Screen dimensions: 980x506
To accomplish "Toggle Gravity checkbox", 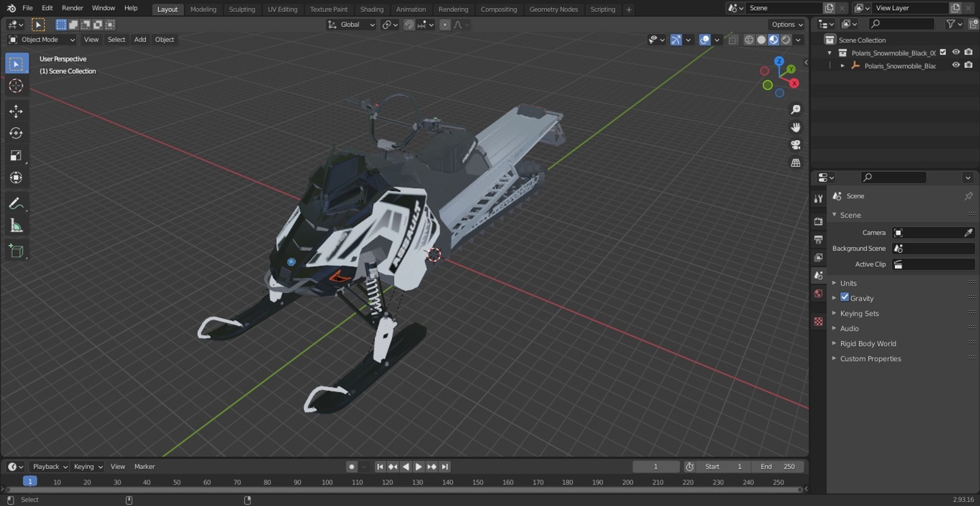I will point(845,297).
